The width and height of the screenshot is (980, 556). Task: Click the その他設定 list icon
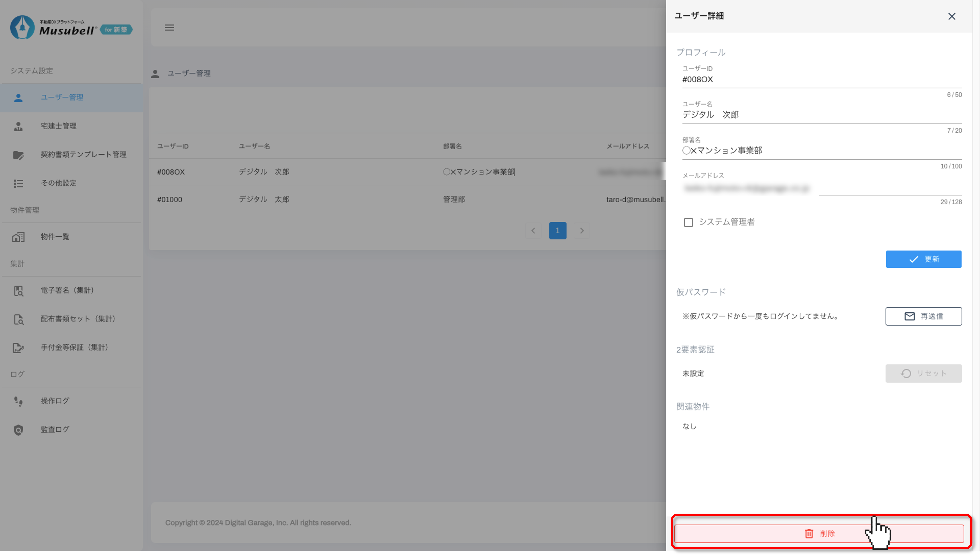click(18, 184)
